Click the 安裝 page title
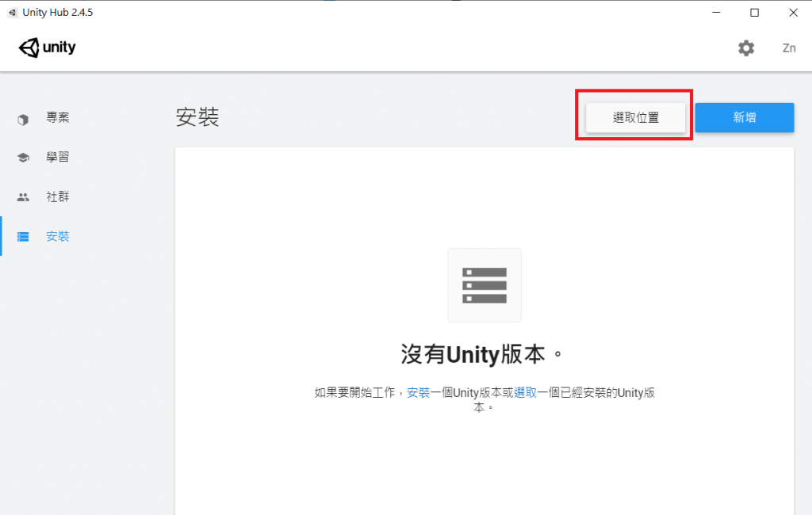812x515 pixels. [x=197, y=117]
